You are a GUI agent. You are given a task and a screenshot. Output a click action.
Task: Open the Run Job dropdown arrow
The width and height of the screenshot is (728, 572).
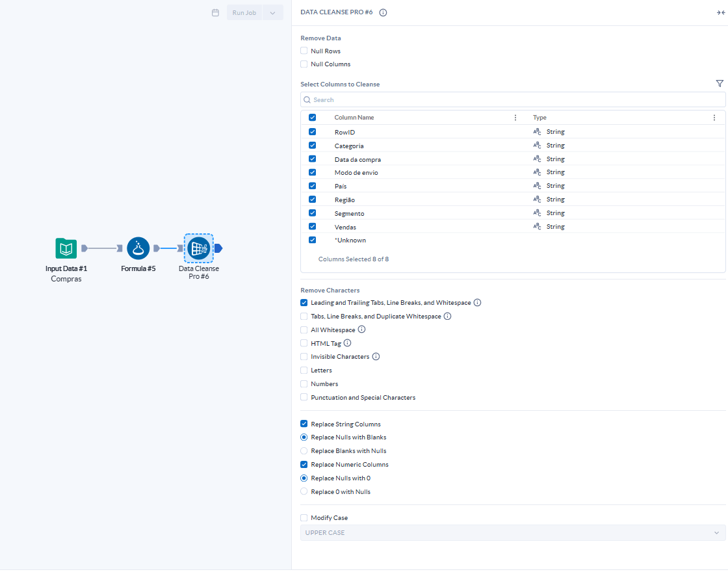273,12
